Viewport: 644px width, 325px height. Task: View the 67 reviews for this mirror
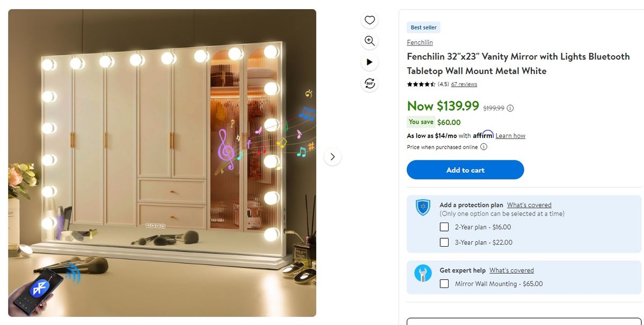(463, 84)
